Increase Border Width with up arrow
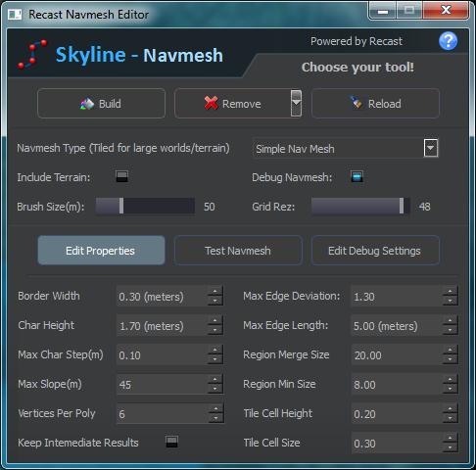This screenshot has width=476, height=470. point(215,291)
